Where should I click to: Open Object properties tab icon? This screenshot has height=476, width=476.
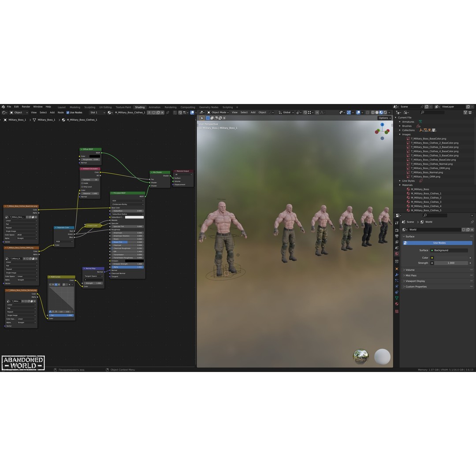point(397,269)
